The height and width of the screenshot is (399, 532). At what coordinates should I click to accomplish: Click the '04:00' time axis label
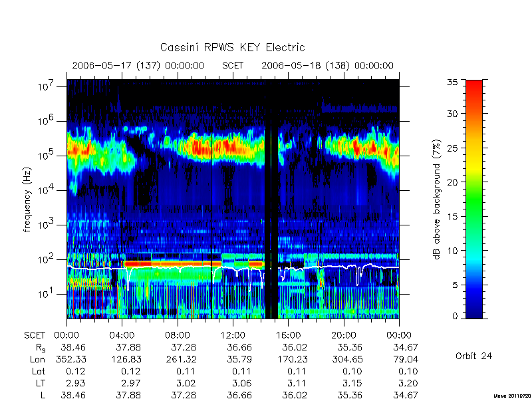(x=122, y=335)
